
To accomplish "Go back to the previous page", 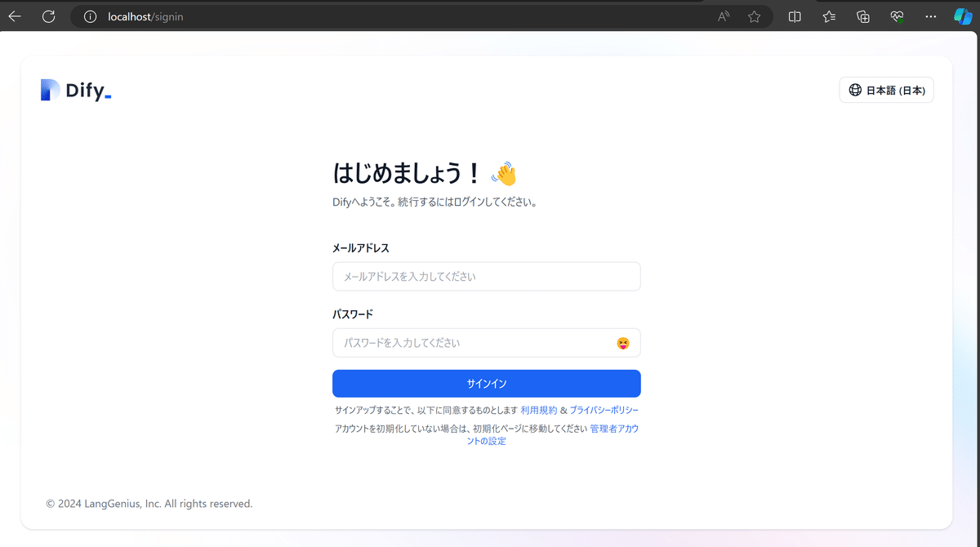I will pyautogui.click(x=14, y=16).
